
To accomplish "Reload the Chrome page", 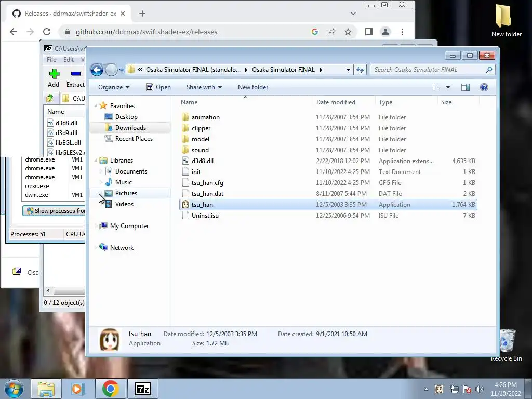I will coord(47,32).
